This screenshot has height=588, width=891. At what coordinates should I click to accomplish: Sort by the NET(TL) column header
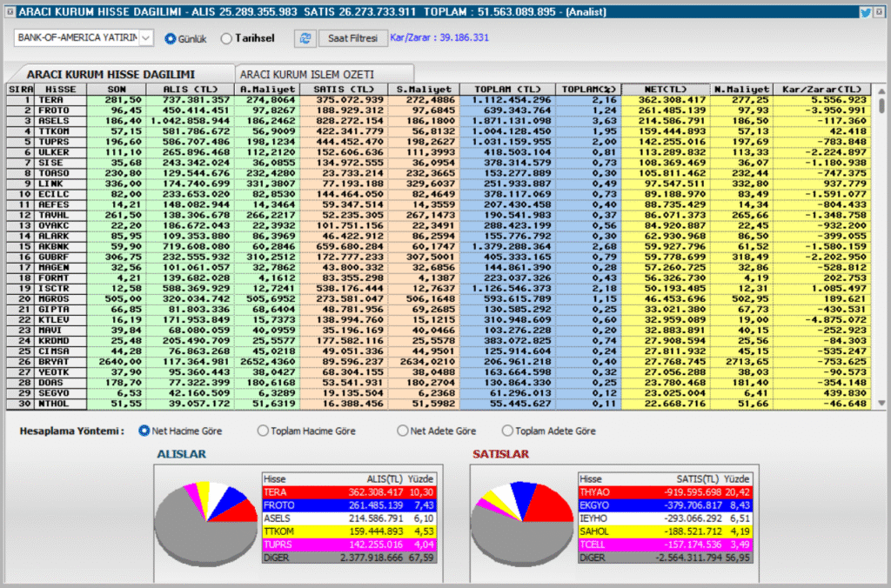[667, 89]
